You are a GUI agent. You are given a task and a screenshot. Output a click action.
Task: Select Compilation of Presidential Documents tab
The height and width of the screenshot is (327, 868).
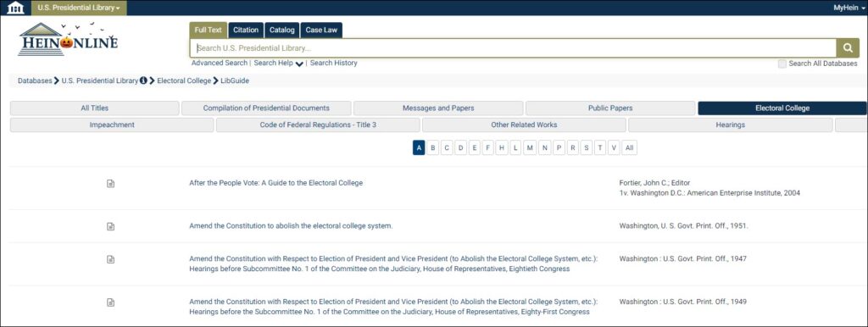pyautogui.click(x=266, y=108)
